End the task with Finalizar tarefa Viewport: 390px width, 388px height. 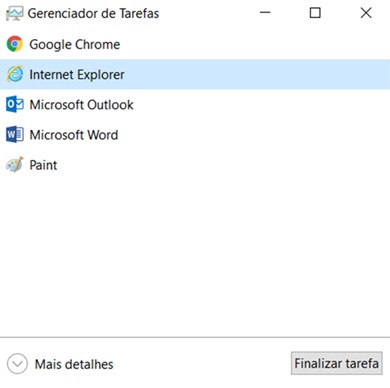(336, 363)
